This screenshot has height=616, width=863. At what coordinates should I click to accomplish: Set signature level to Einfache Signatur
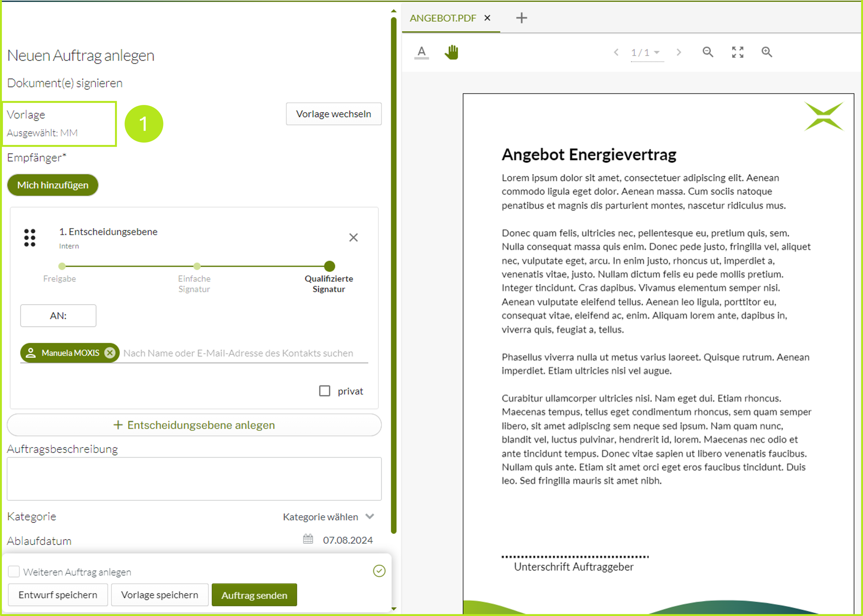point(197,266)
